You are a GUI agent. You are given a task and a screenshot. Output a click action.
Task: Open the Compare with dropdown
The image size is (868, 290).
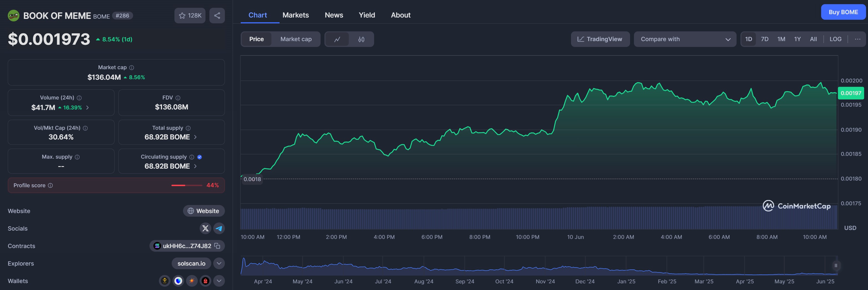click(x=685, y=39)
